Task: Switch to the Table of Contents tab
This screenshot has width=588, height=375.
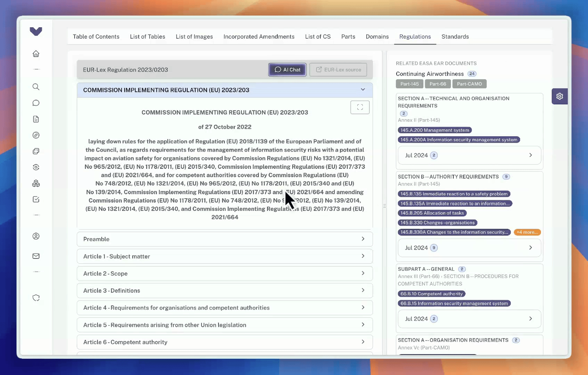Action: pos(96,37)
